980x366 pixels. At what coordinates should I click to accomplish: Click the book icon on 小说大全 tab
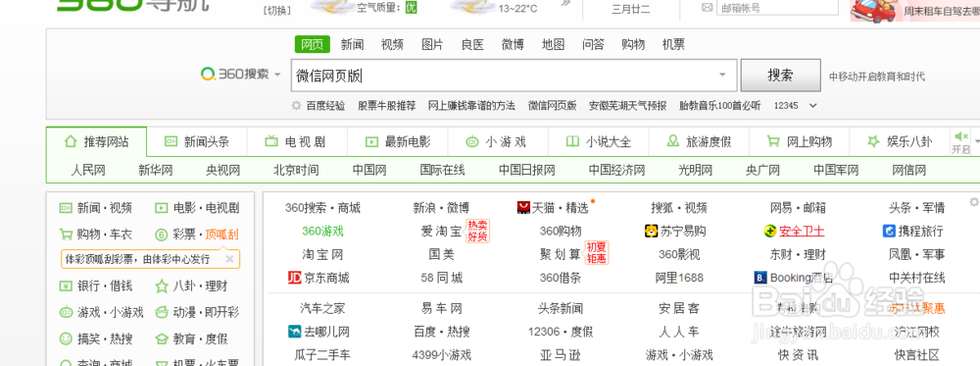coord(572,141)
